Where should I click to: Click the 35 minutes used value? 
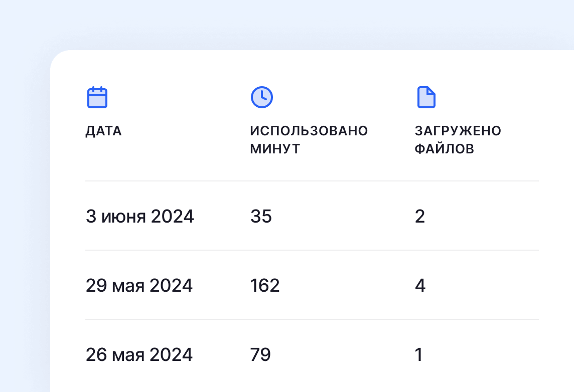[261, 217]
